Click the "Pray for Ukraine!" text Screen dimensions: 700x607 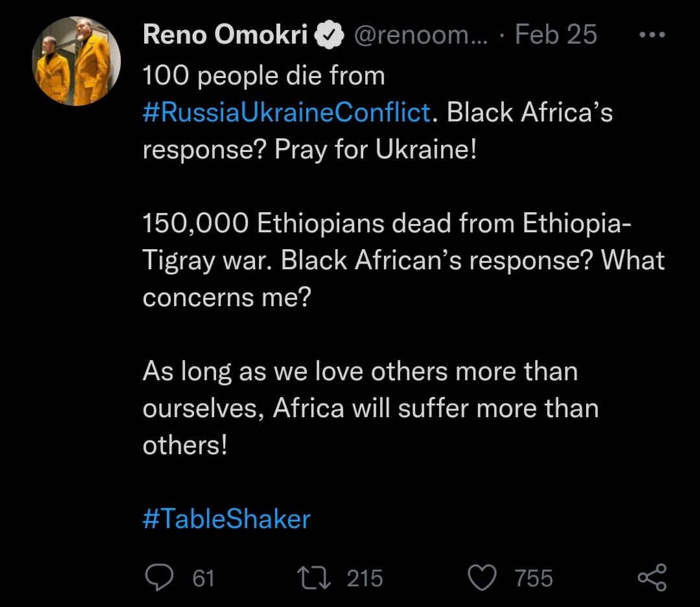click(376, 150)
